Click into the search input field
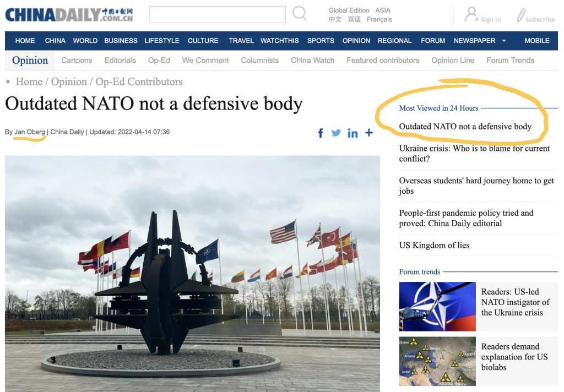 click(x=217, y=14)
